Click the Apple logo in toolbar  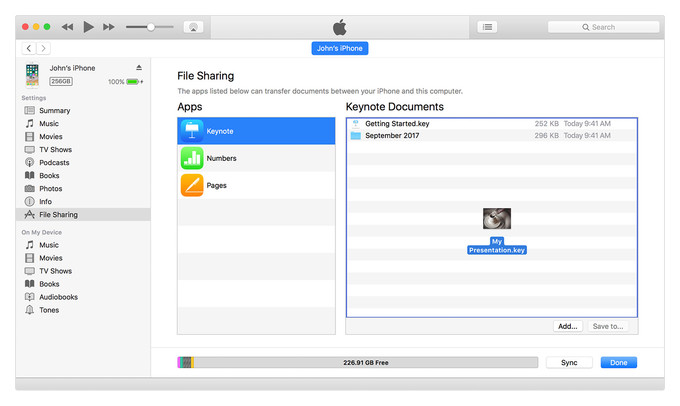[x=340, y=27]
